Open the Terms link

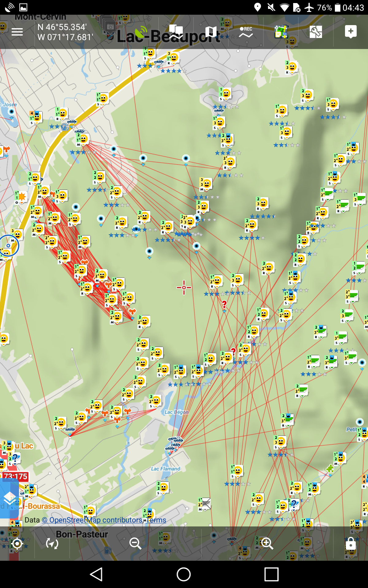[156, 520]
